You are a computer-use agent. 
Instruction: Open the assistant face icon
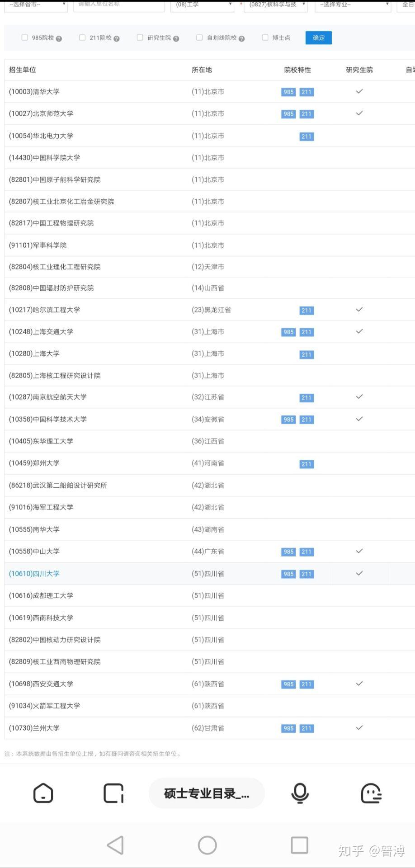point(371,793)
